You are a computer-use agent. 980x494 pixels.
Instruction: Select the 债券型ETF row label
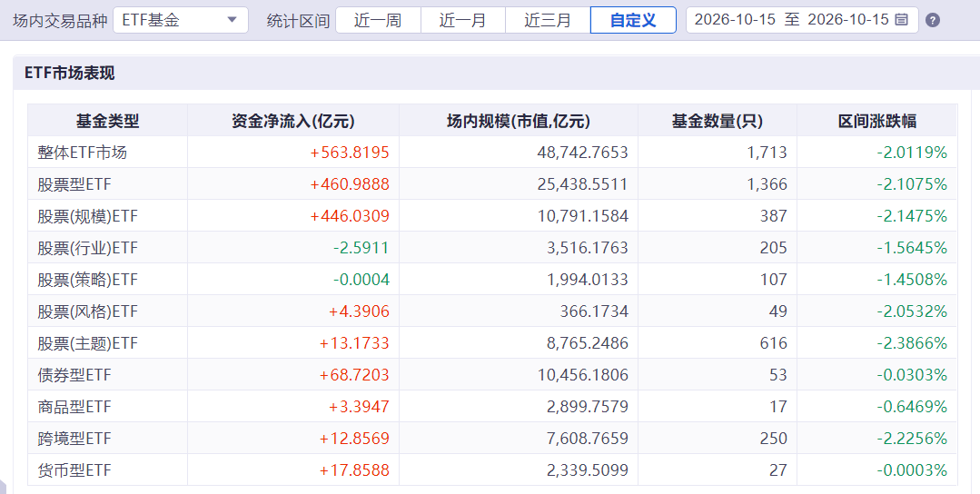point(74,375)
